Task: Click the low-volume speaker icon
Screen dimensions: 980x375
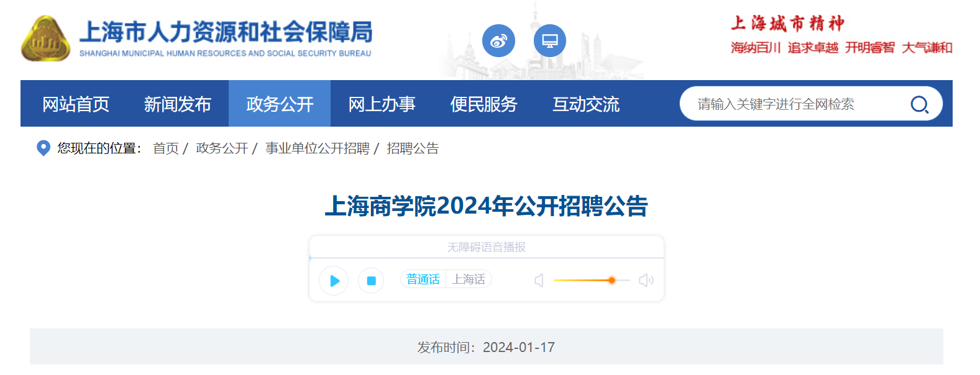Action: pos(539,281)
